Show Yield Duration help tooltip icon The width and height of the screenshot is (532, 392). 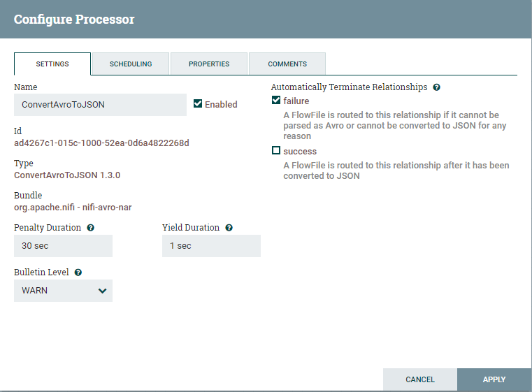click(x=229, y=228)
